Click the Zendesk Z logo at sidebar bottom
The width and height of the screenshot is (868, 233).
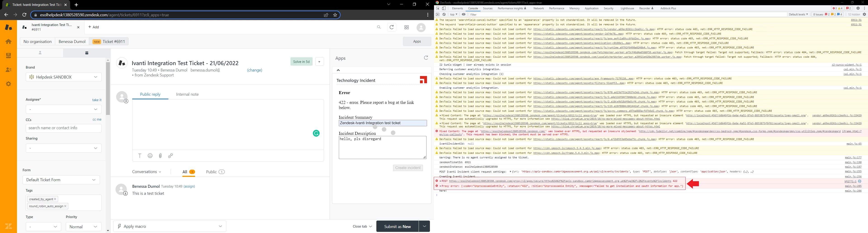[x=8, y=226]
